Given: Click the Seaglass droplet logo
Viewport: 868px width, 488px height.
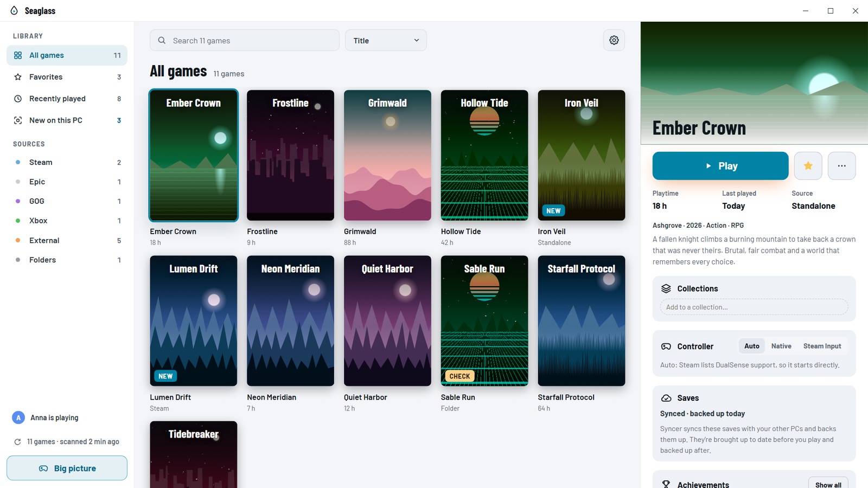Looking at the screenshot, I should (x=14, y=11).
